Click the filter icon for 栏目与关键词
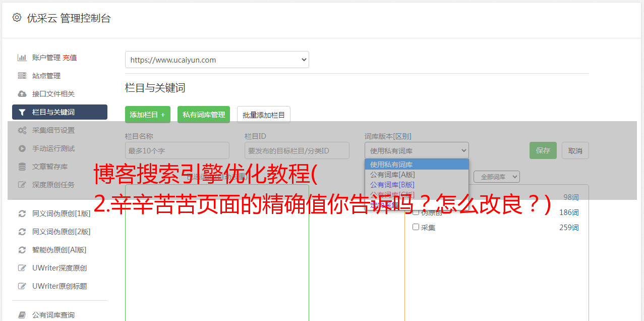 (x=22, y=112)
